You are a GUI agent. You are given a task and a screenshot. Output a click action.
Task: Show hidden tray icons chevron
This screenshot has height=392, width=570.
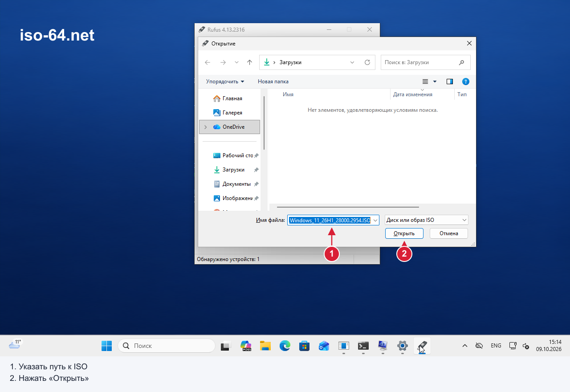click(x=464, y=346)
